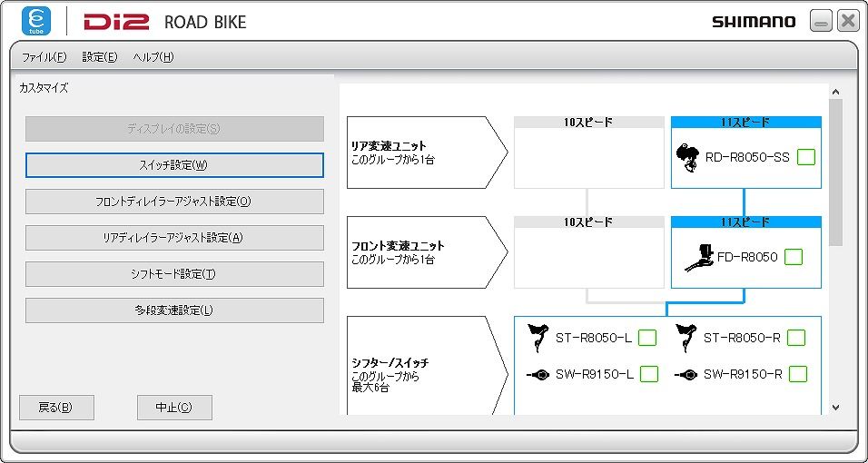The image size is (868, 463).
Task: Click the RD-R8050-SS rear derailleur icon
Action: point(687,158)
